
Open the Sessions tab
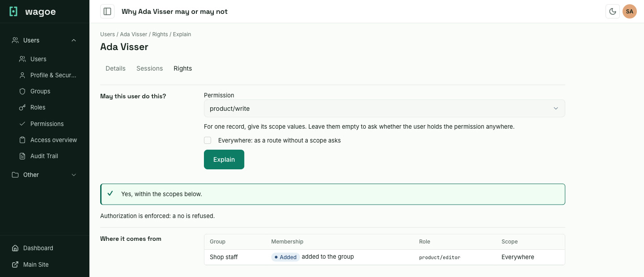click(149, 68)
